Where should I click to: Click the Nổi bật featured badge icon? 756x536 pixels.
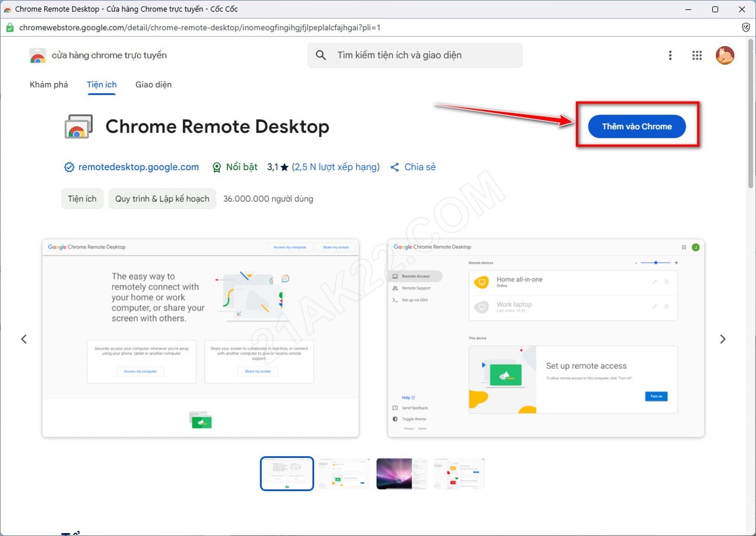tap(217, 167)
